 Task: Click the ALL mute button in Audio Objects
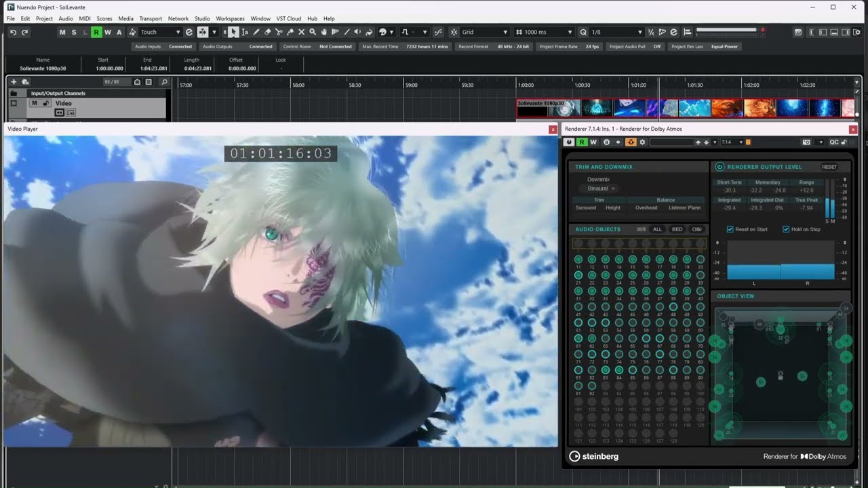pos(657,229)
